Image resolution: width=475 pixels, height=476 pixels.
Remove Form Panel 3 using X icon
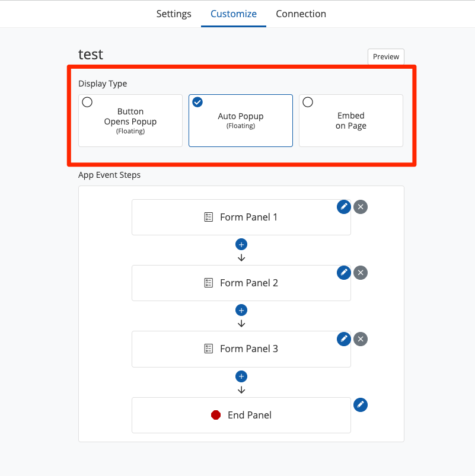click(x=361, y=339)
